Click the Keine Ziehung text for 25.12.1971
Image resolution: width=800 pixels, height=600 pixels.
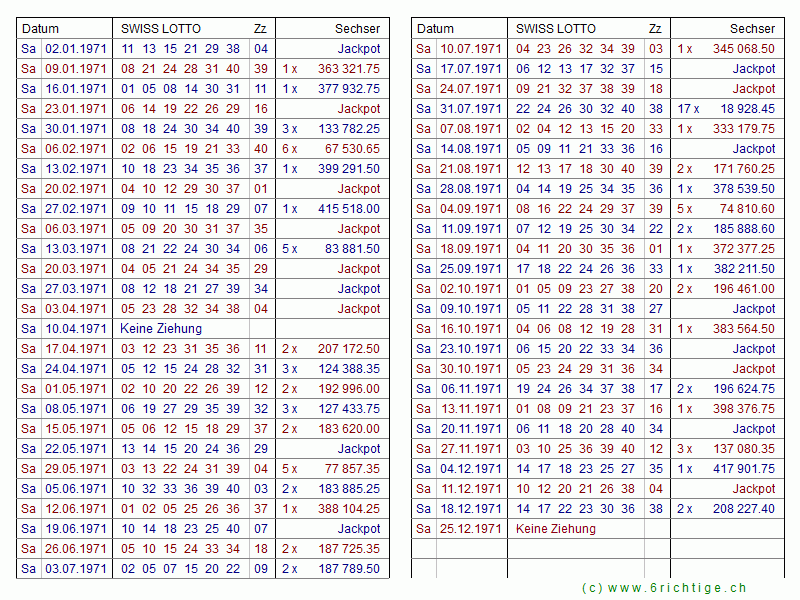pos(556,529)
